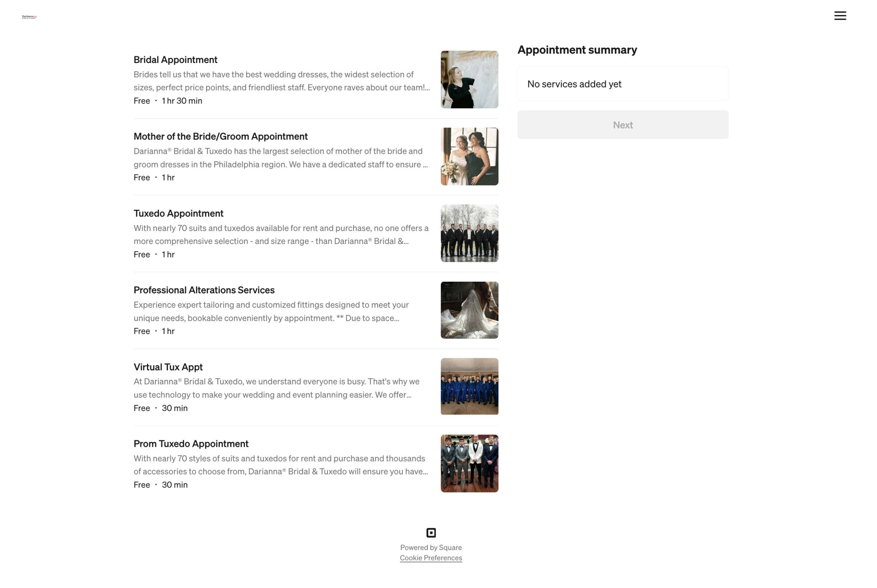Click Bridal Appointment 'Free · 1 hr 30 min' text
Screen dimensions: 877x588
click(x=168, y=101)
